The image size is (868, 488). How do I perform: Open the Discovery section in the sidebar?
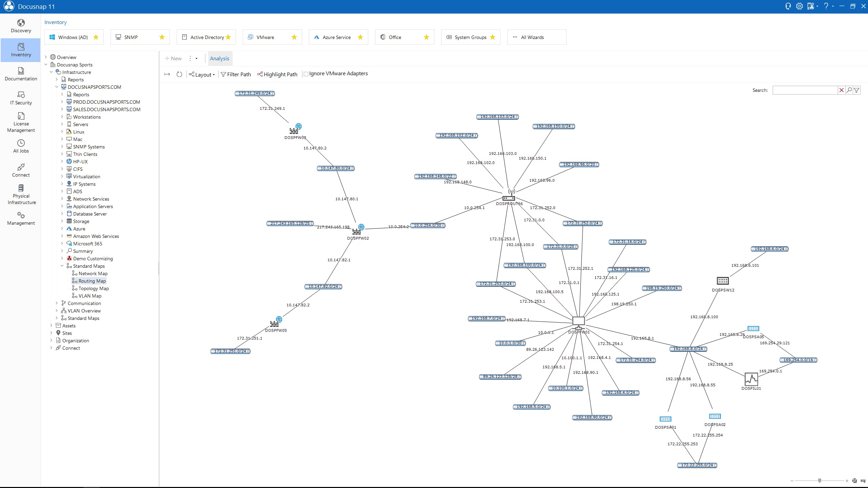click(21, 26)
